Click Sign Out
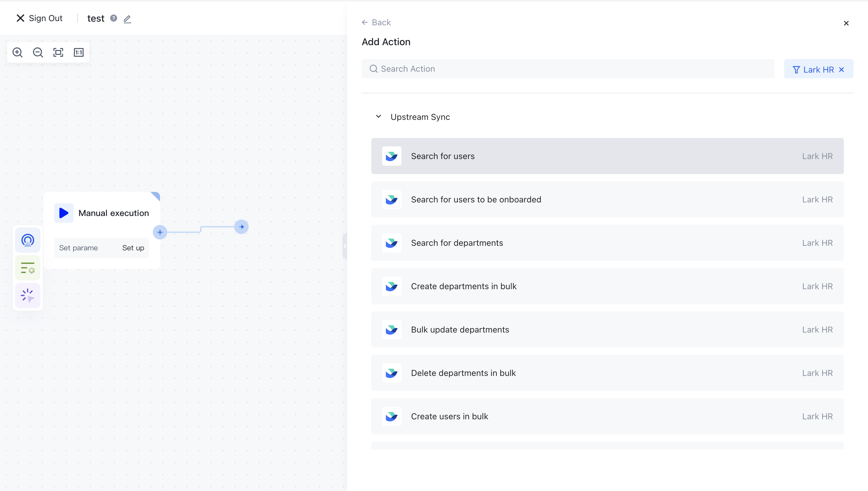This screenshot has width=868, height=491. pos(39,18)
